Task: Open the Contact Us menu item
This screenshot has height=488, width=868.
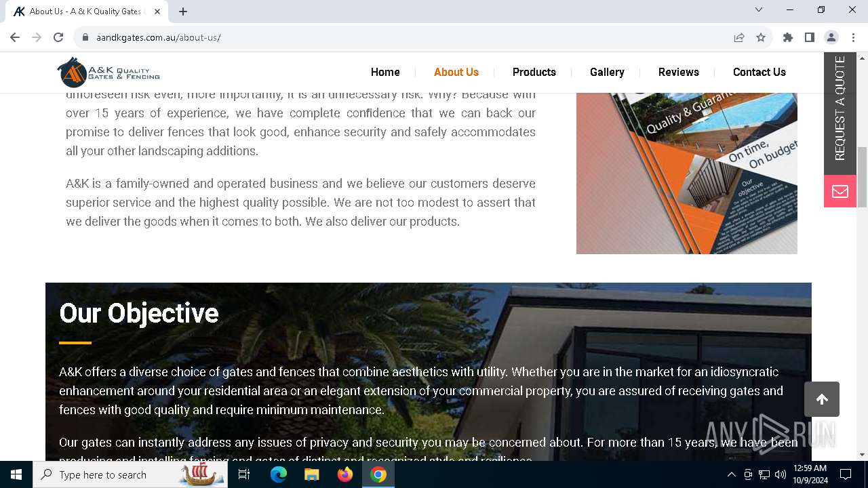Action: click(x=759, y=72)
